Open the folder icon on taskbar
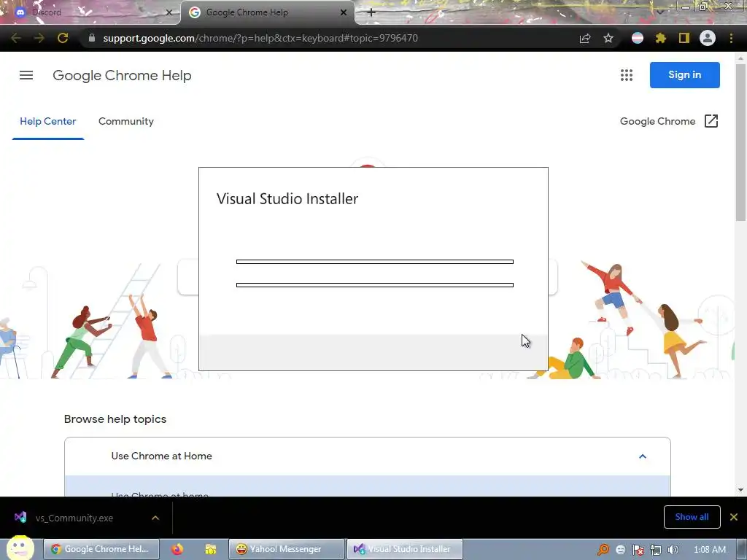The width and height of the screenshot is (747, 560). (x=210, y=550)
